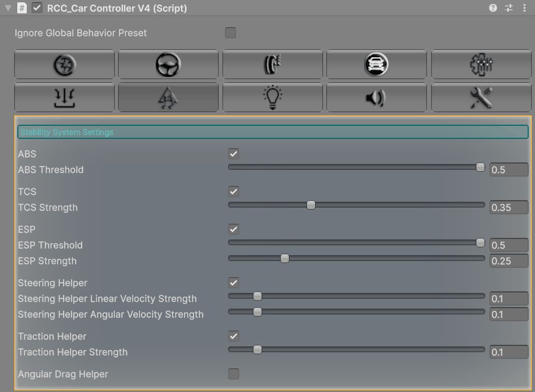
Task: Click the ESP Strength 0.25 field
Action: 509,261
